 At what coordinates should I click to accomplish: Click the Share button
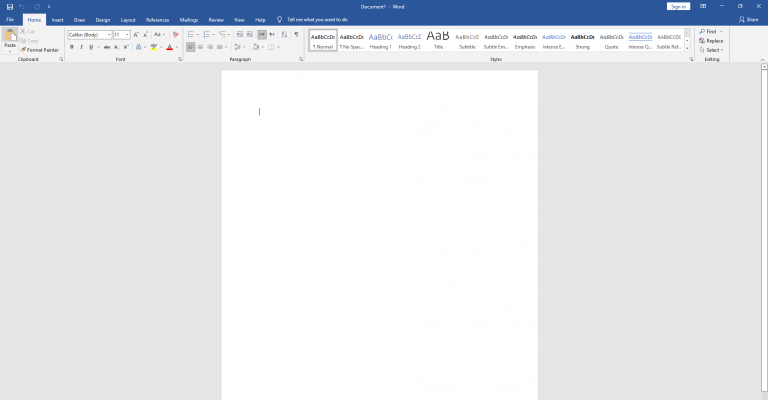tap(748, 20)
